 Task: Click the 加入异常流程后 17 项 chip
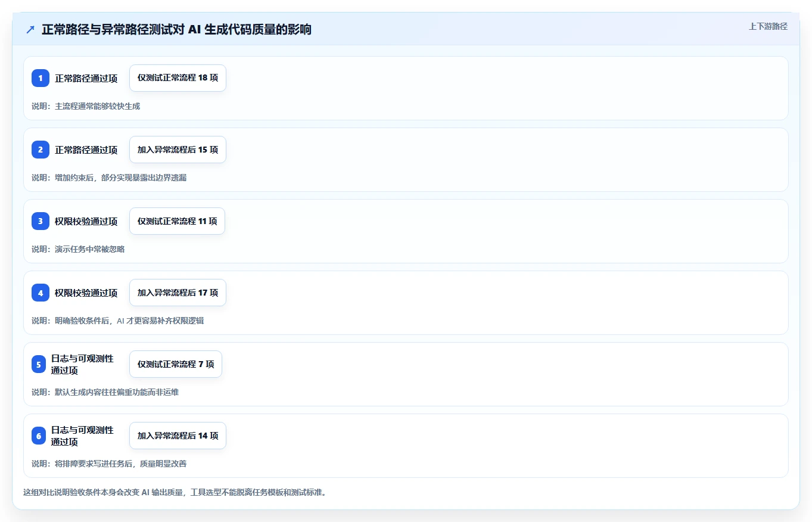pos(178,293)
